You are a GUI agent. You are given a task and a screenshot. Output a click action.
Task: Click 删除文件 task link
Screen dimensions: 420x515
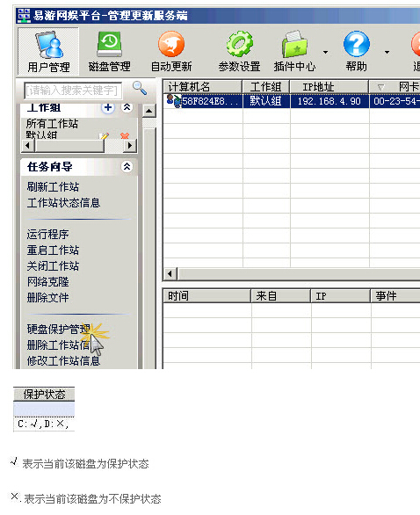[x=48, y=298]
